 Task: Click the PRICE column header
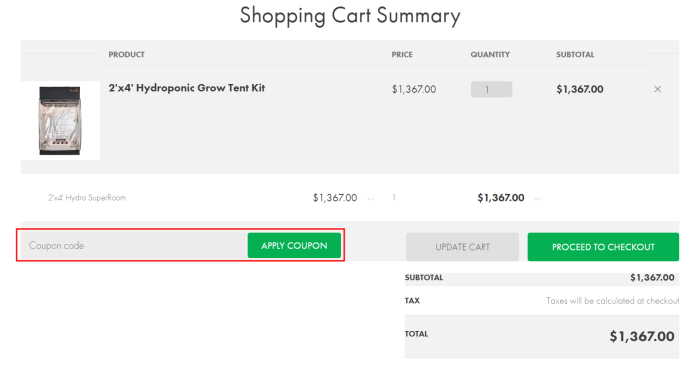(x=402, y=54)
